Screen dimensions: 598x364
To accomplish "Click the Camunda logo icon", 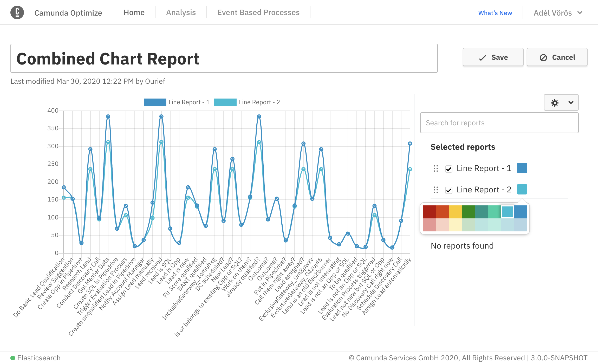I will tap(17, 12).
